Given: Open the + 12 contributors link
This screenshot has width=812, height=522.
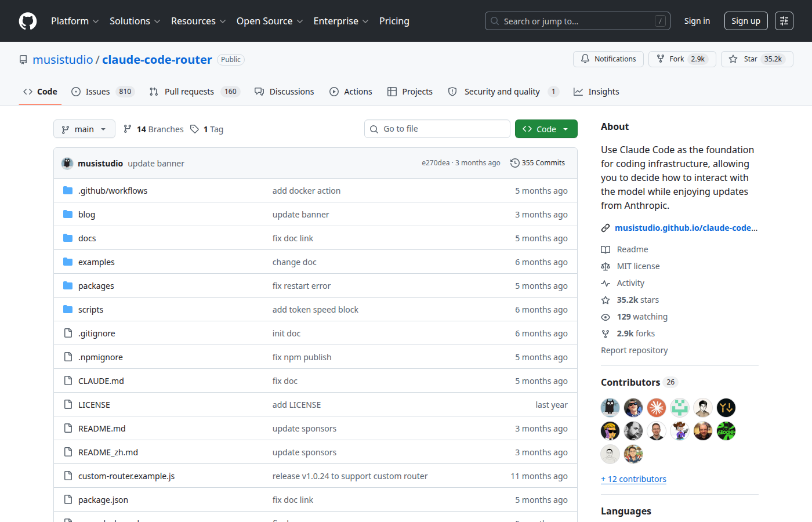Looking at the screenshot, I should 633,479.
